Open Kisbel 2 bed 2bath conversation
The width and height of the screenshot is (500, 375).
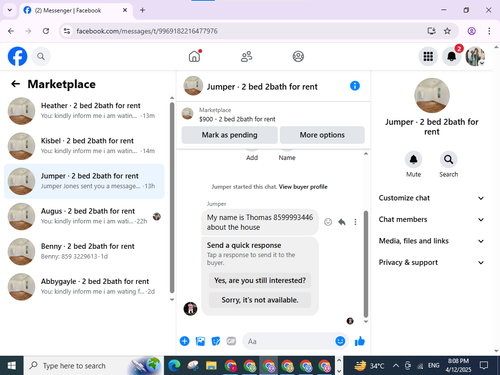point(84,146)
